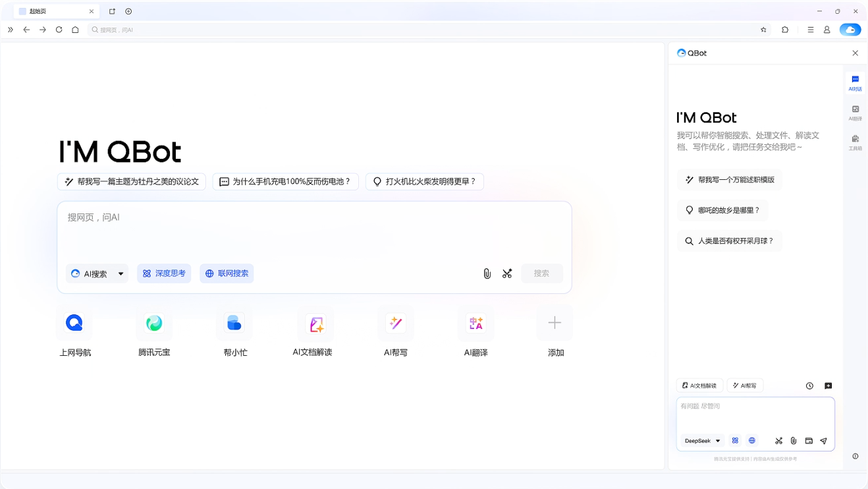Toggle deep thinking atom icon in QBot panel
Image resolution: width=868 pixels, height=489 pixels.
pos(735,441)
